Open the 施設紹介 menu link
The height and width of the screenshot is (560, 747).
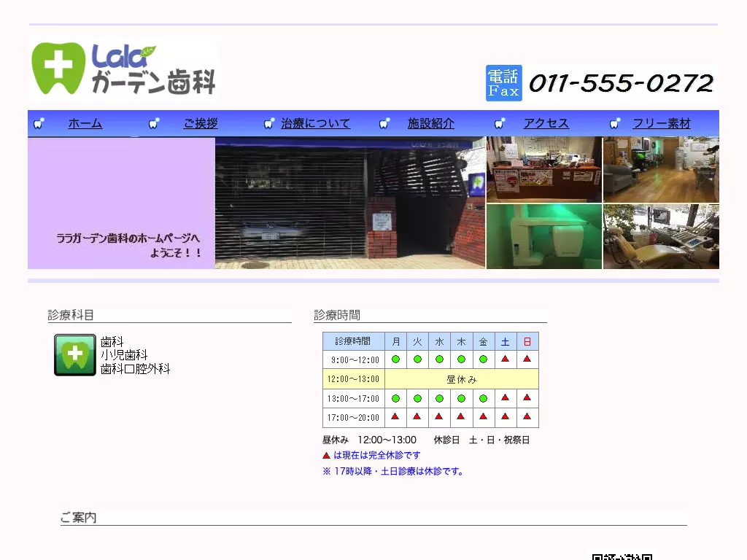[430, 124]
